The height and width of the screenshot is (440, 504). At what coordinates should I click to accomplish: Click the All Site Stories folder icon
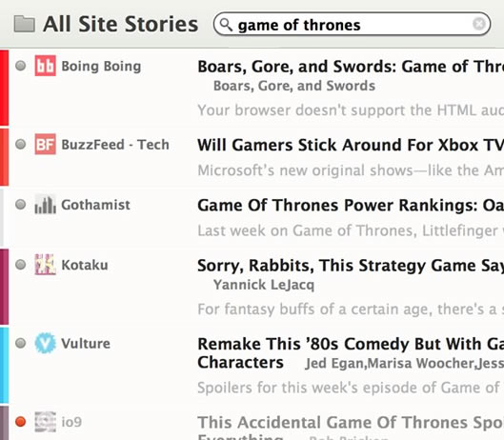coord(25,24)
